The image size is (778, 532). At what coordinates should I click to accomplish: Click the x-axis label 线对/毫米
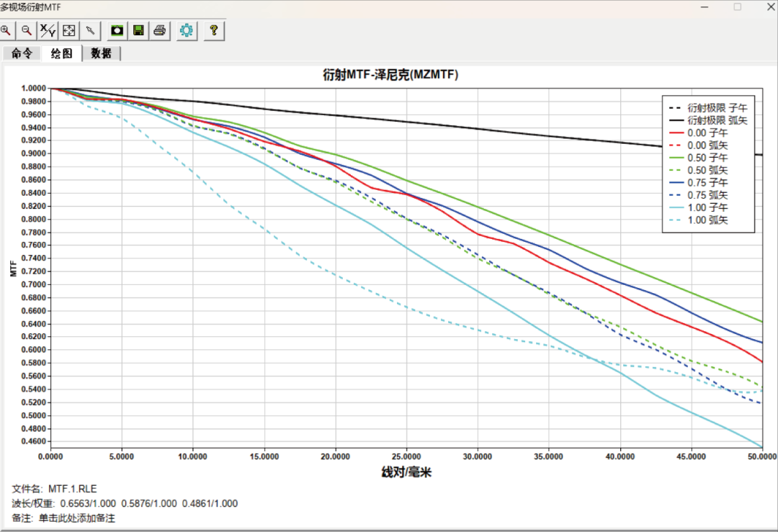point(406,472)
